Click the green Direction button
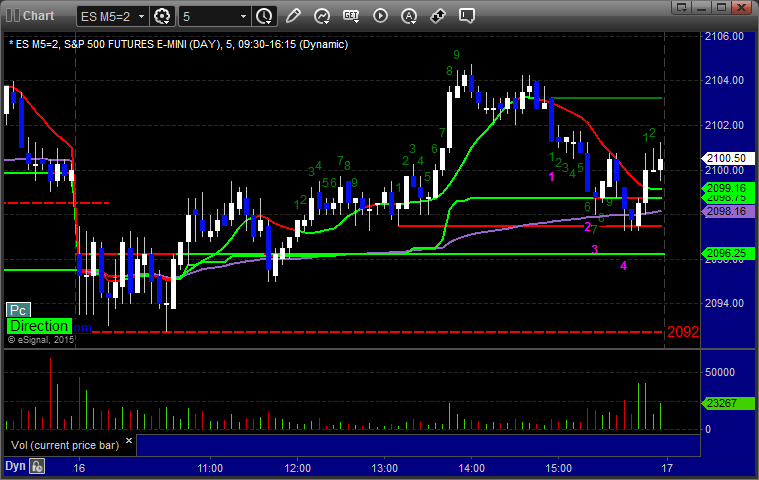 click(x=39, y=326)
